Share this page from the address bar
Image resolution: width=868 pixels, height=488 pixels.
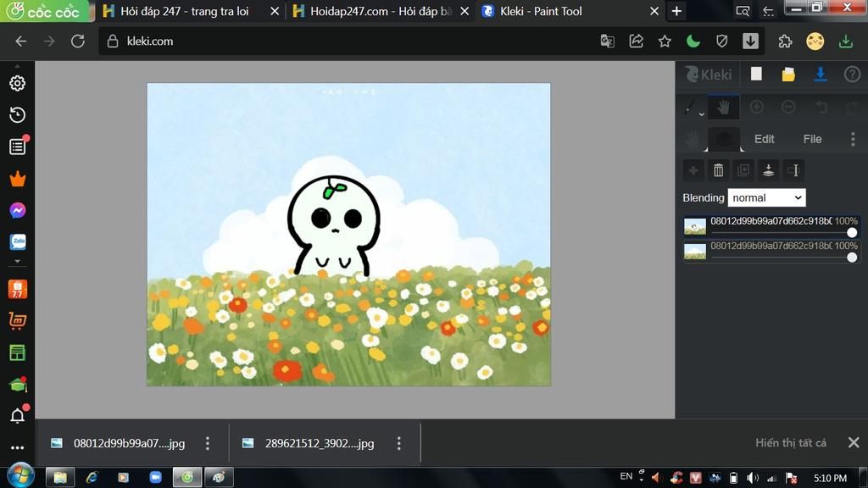(636, 41)
